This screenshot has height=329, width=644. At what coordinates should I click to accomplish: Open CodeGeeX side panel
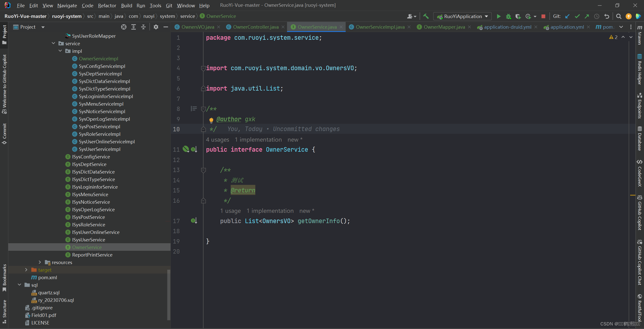tap(640, 173)
